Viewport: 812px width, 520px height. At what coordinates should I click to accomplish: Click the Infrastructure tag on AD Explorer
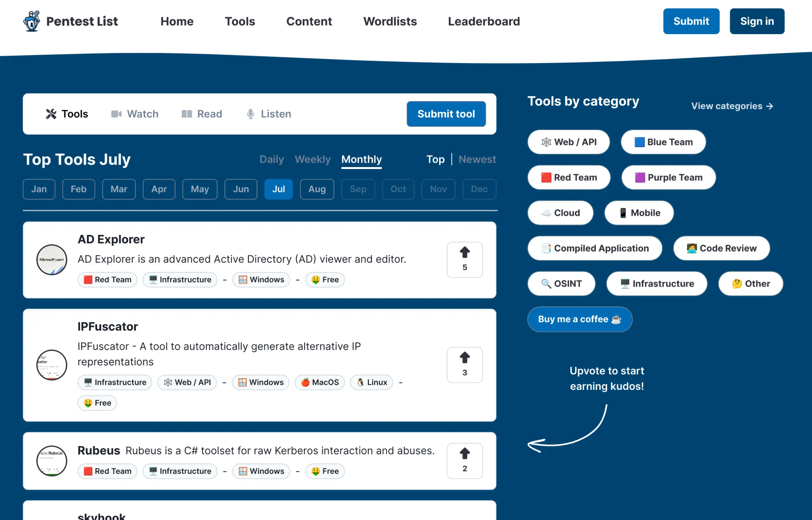(x=180, y=279)
